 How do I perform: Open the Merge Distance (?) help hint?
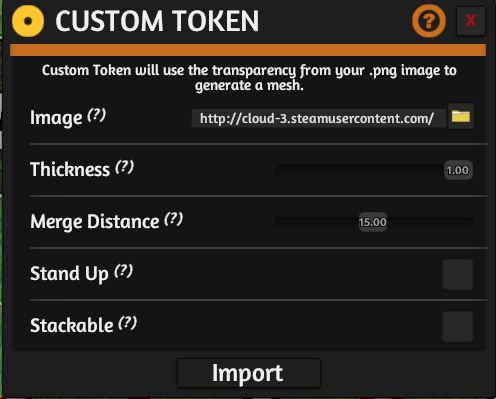click(174, 219)
